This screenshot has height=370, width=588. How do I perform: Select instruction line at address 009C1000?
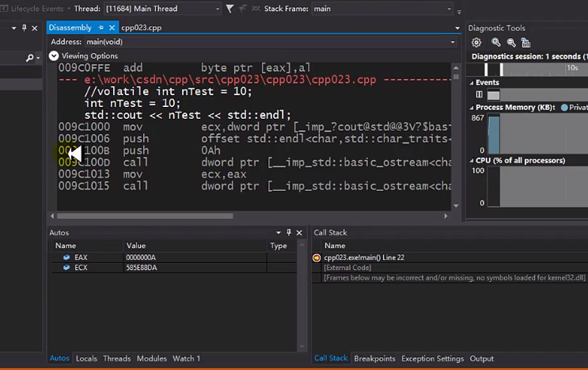pyautogui.click(x=254, y=127)
